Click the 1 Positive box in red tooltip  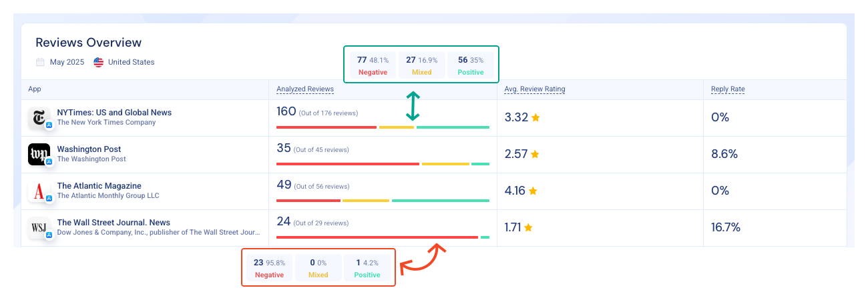click(x=367, y=267)
